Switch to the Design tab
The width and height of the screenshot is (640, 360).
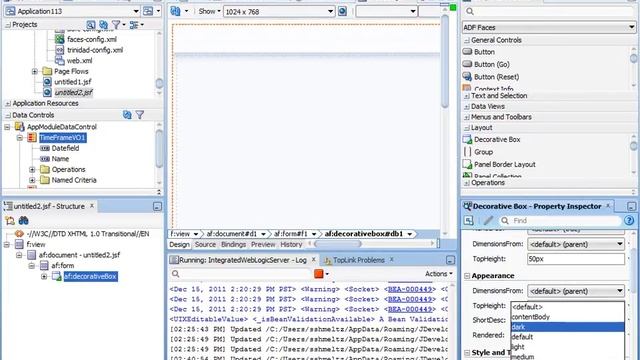tap(179, 244)
